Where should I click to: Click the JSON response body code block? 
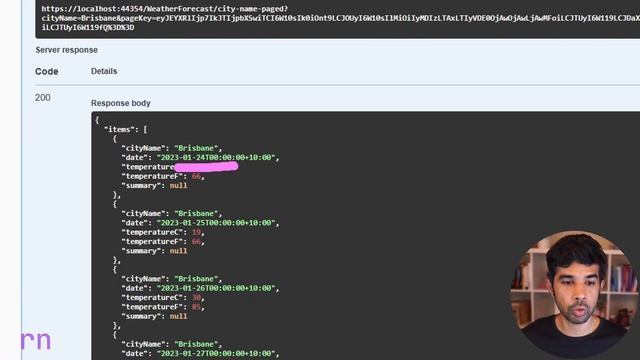point(365,236)
